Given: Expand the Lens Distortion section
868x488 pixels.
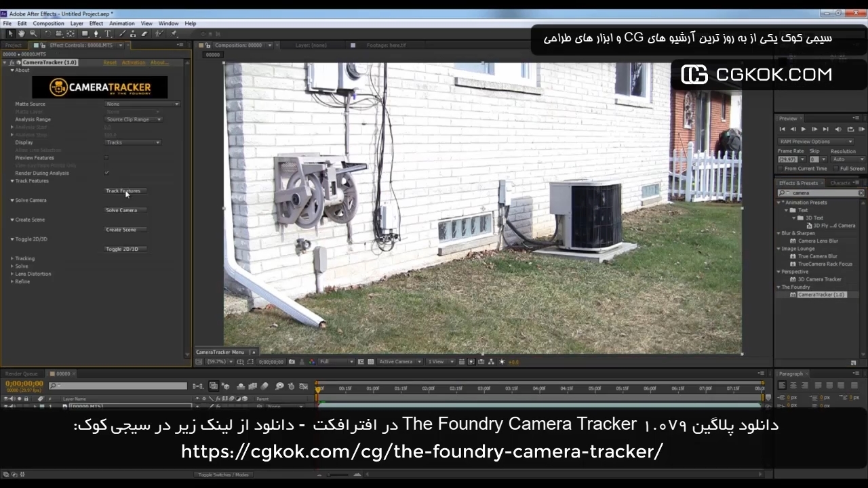Looking at the screenshot, I should [12, 274].
